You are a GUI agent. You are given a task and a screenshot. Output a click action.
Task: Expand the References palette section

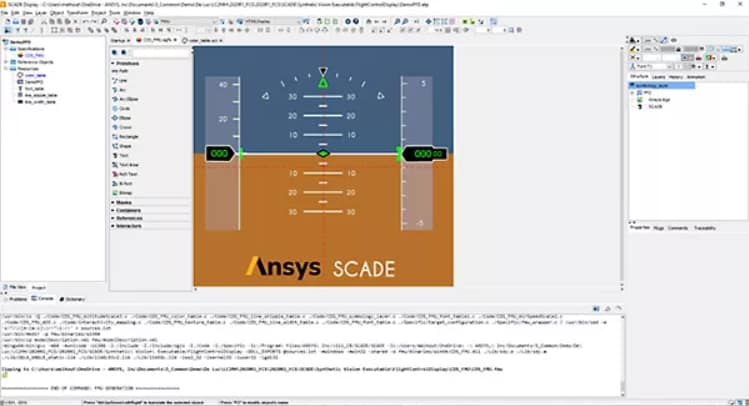113,218
